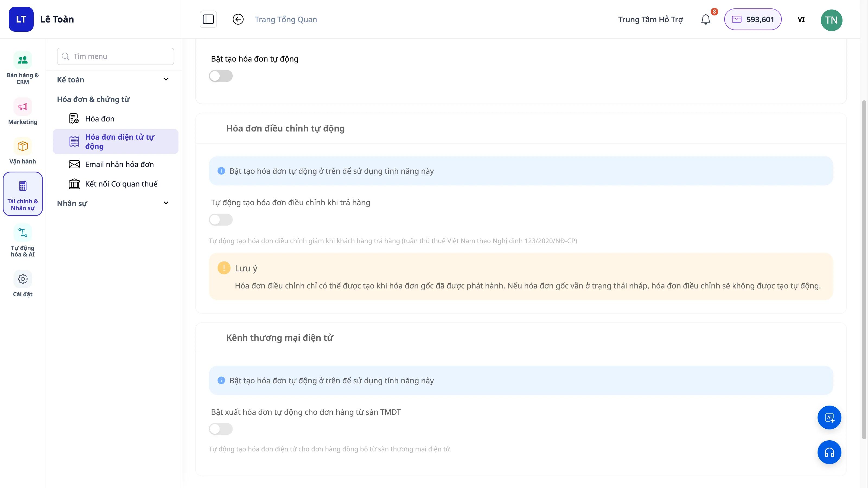
Task: Click the back arrow circle icon
Action: (x=238, y=19)
